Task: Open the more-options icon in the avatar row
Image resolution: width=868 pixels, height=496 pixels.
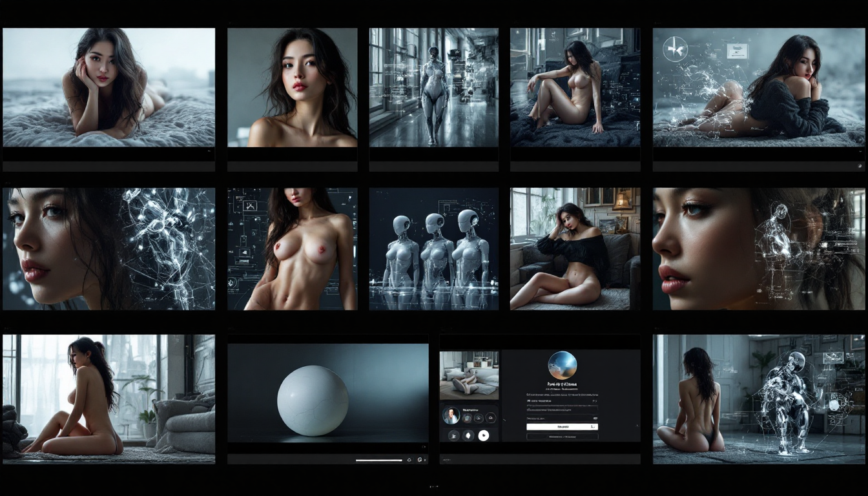Action: [490, 417]
